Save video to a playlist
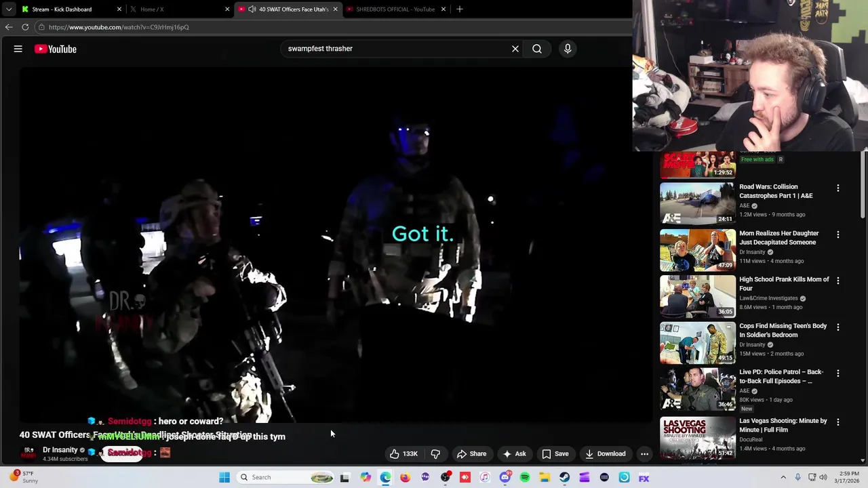868x488 pixels. [555, 454]
